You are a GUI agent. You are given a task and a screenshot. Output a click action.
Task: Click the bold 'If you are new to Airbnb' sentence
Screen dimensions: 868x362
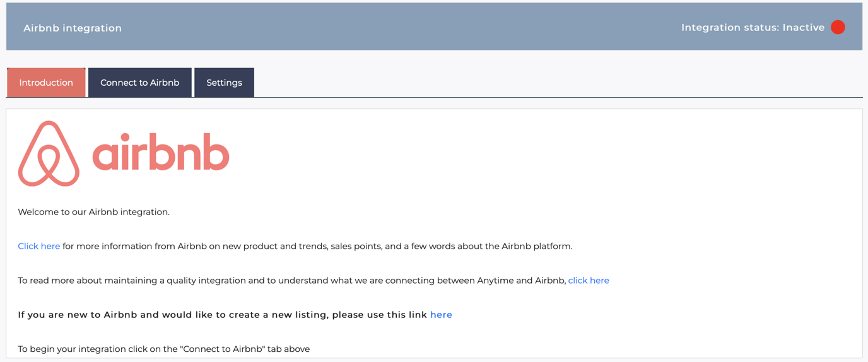(222, 315)
